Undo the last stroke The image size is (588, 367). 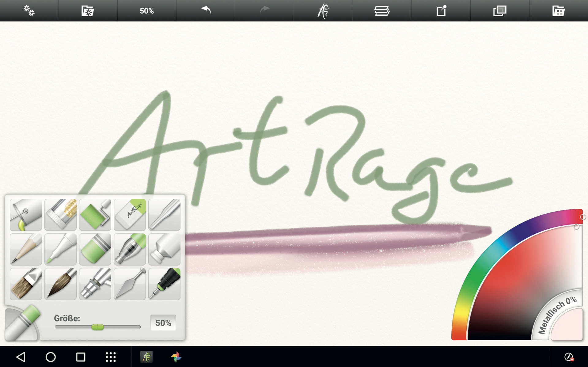pyautogui.click(x=206, y=11)
